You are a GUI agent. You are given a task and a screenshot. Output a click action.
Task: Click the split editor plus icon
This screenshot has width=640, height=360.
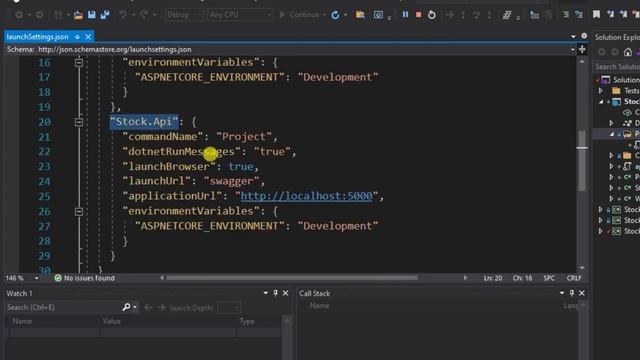point(582,49)
